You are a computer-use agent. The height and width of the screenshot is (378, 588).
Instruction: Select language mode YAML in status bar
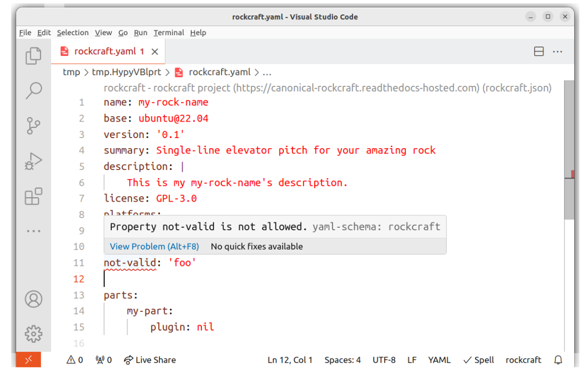[439, 360]
